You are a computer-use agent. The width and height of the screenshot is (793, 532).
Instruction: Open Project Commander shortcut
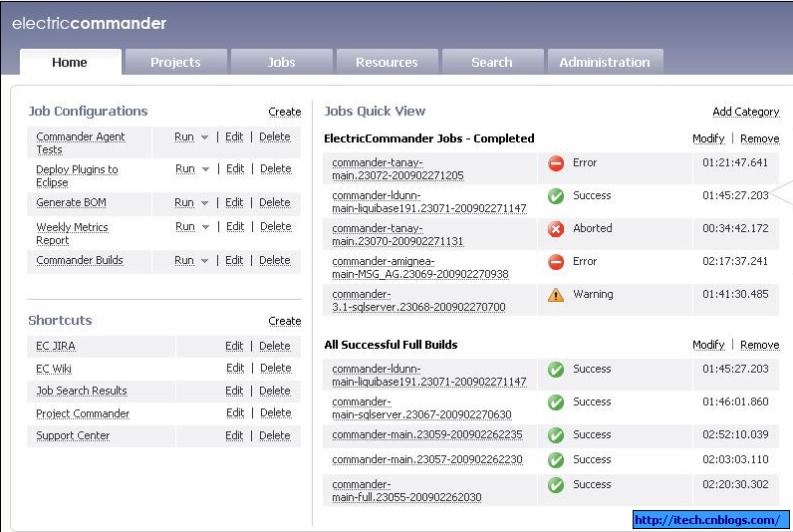pyautogui.click(x=83, y=413)
